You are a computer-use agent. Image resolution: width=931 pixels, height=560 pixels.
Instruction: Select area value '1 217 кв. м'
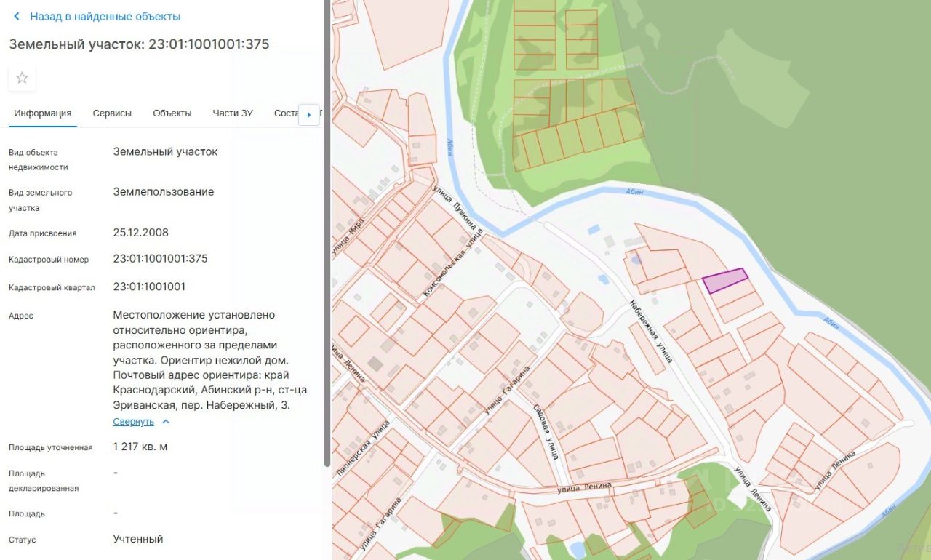[x=140, y=447]
